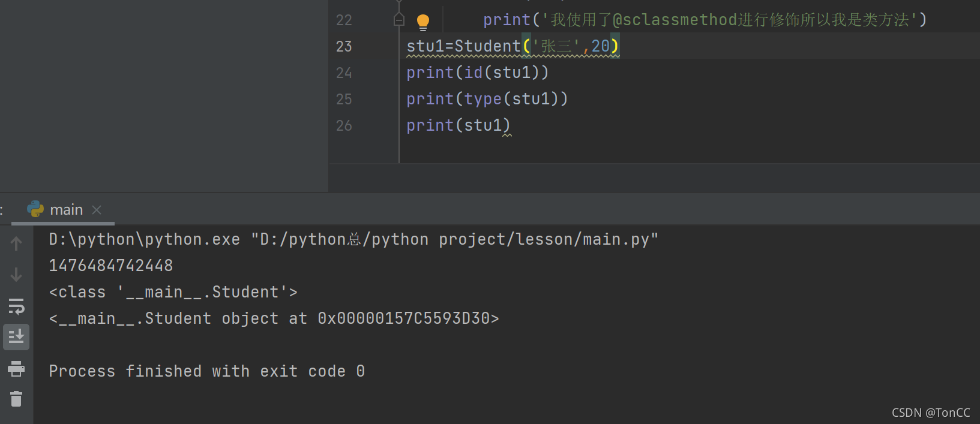Click the 1476484742448 output value
This screenshot has width=980, height=424.
[x=111, y=266]
